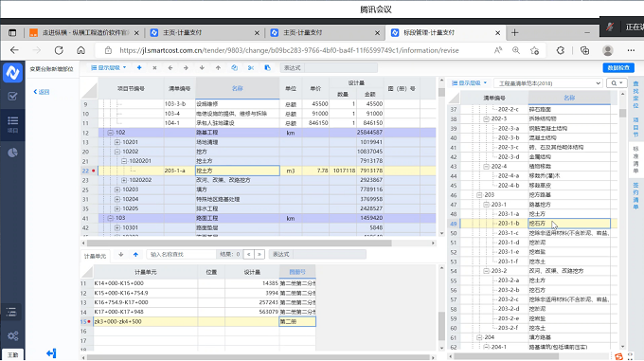Collapse node 202-3 in right tree
The height and width of the screenshot is (361, 644).
click(486, 118)
